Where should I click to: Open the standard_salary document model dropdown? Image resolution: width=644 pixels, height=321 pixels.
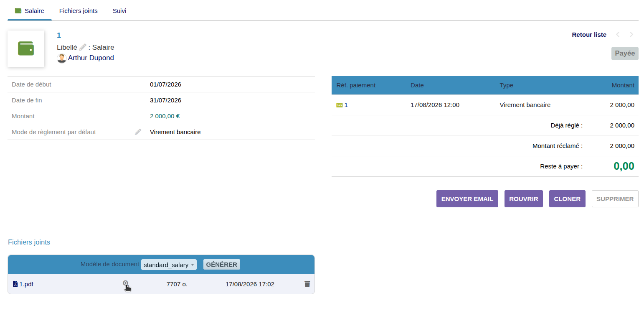point(169,265)
